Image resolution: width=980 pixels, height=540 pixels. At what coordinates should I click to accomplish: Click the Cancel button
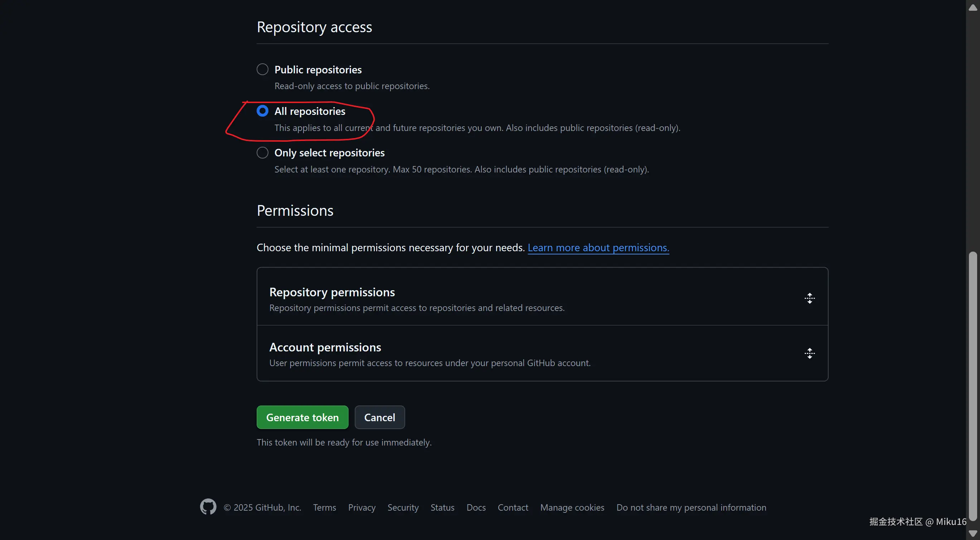pos(380,417)
